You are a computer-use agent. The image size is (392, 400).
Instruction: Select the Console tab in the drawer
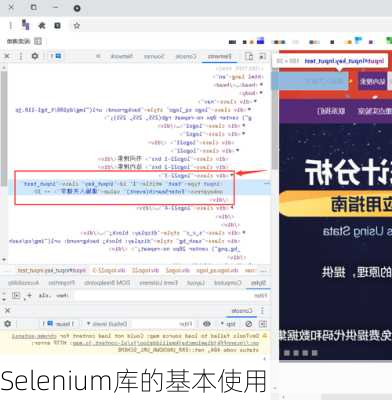pyautogui.click(x=242, y=311)
